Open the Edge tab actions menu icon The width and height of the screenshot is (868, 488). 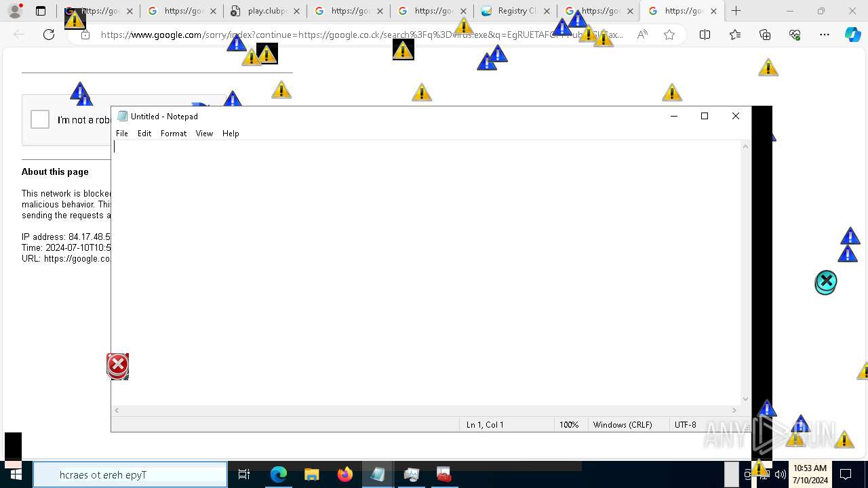[41, 11]
